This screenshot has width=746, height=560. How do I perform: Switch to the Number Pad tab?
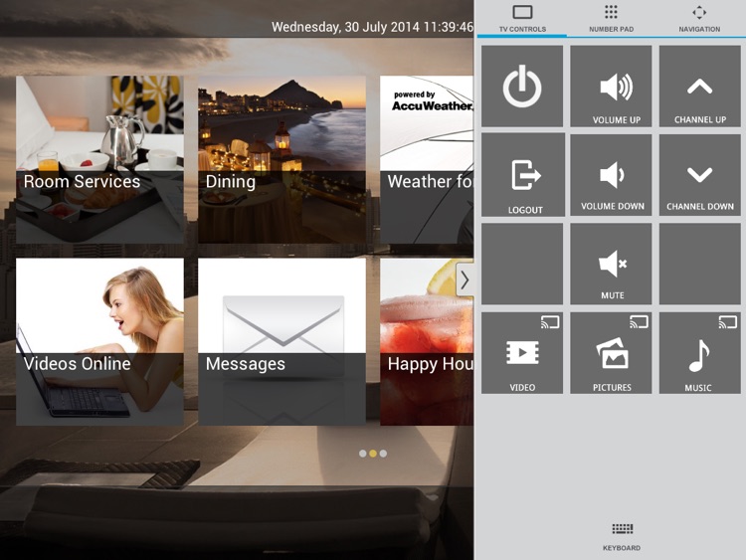(x=611, y=19)
